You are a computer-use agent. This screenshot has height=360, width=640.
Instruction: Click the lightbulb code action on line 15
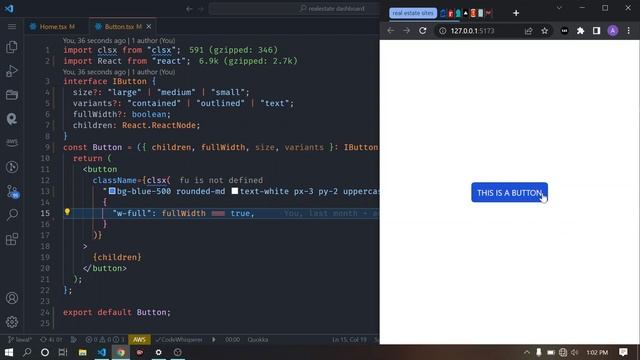pos(67,212)
